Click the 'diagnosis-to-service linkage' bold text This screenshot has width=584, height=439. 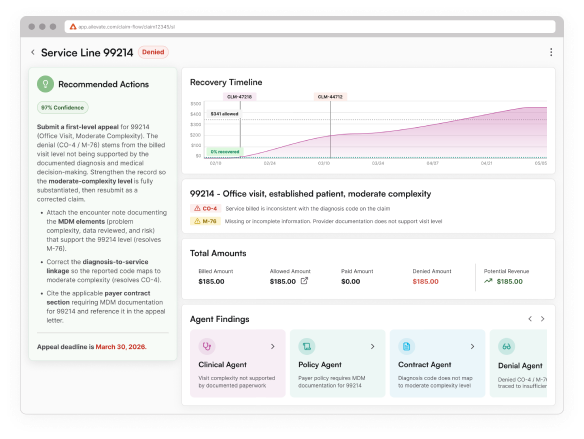tap(97, 266)
